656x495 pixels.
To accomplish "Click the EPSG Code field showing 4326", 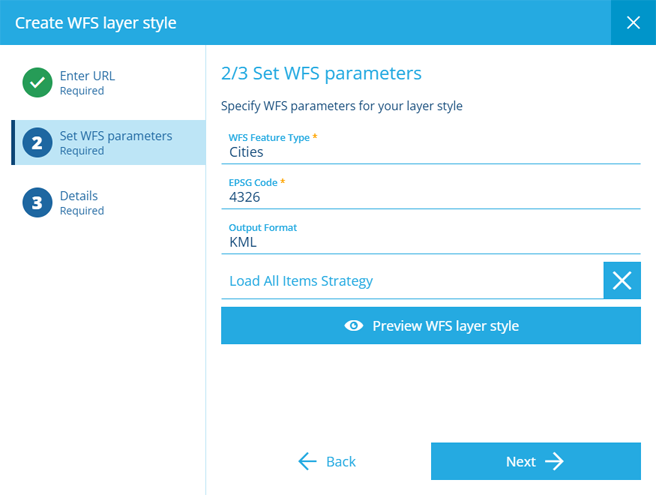I will click(431, 192).
